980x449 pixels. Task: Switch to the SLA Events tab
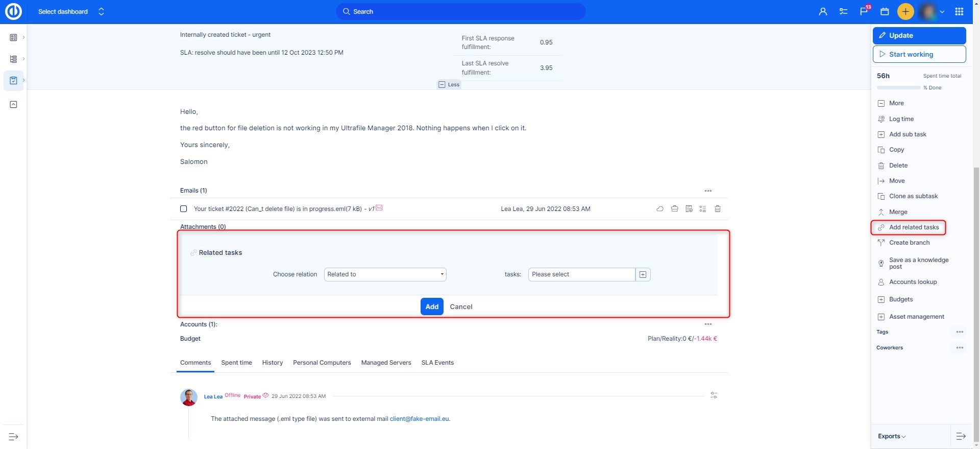437,363
